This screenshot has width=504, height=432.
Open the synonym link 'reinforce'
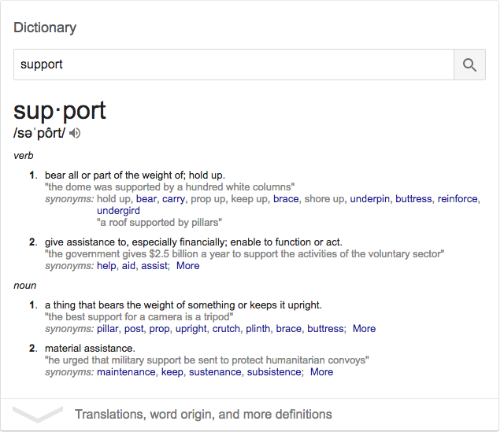(x=458, y=199)
